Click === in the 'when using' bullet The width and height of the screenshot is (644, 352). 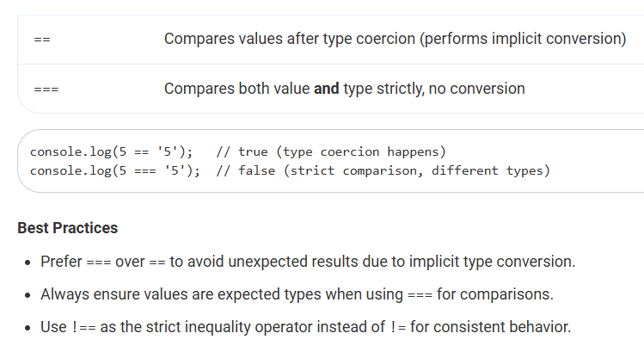click(x=420, y=295)
